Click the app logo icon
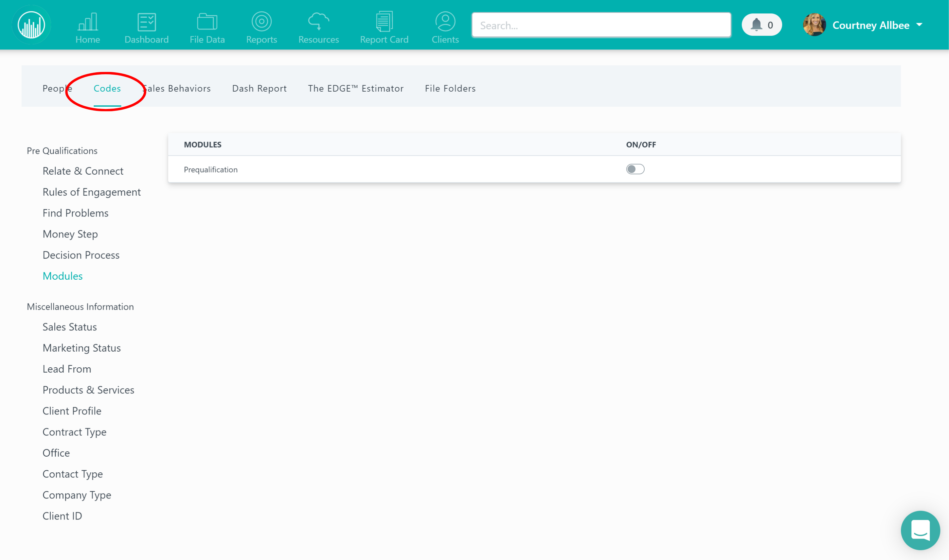Screen dimensions: 949x560 pos(31,25)
